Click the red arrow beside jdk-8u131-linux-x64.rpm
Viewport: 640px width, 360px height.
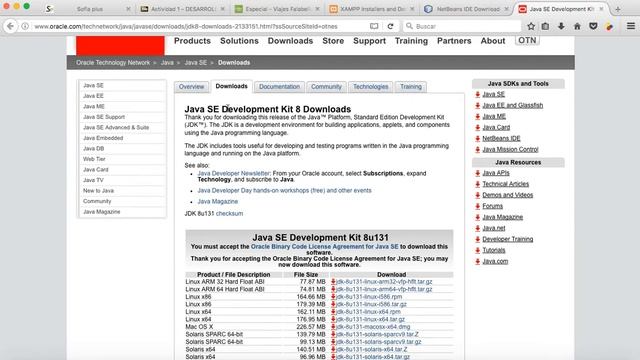333,311
